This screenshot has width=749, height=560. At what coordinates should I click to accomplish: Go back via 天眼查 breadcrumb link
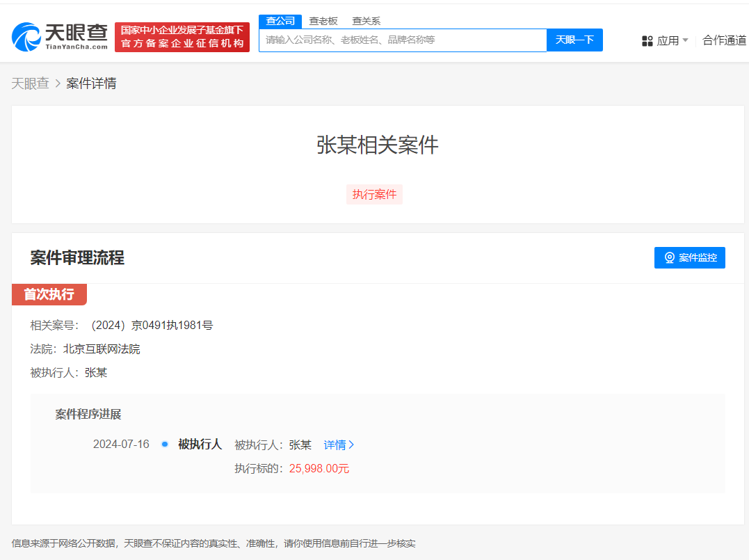[x=31, y=83]
